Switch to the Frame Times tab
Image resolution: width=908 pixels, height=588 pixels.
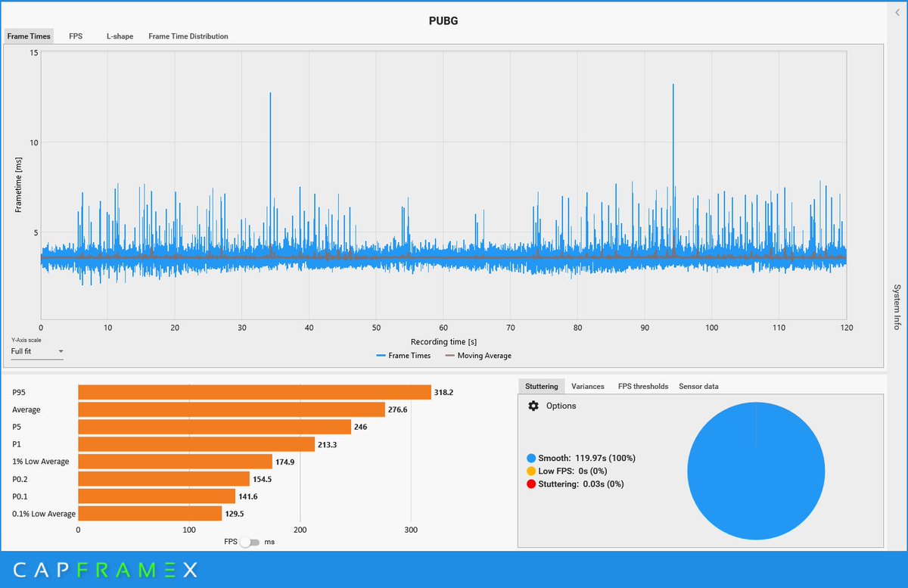(29, 36)
